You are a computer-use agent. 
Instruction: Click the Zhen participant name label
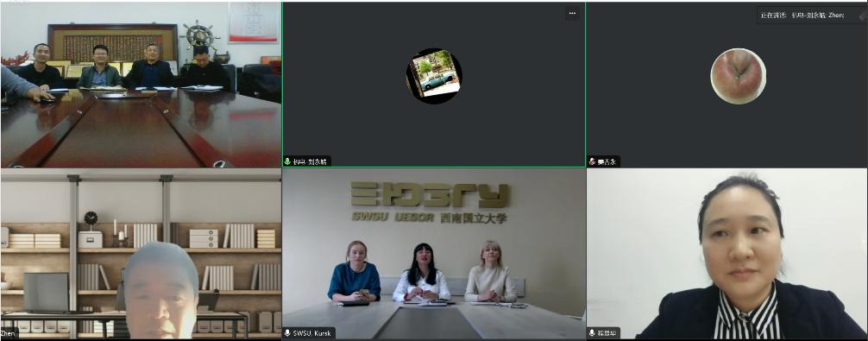[x=9, y=333]
